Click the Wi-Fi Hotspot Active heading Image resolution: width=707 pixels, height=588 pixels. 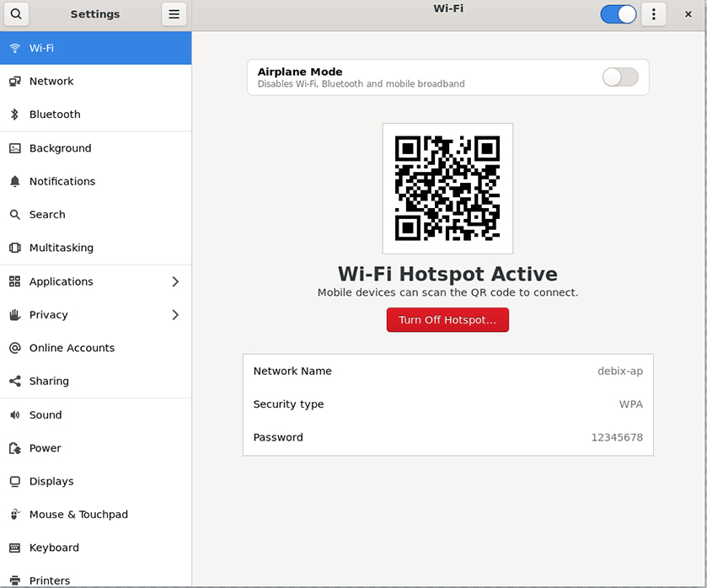click(447, 274)
